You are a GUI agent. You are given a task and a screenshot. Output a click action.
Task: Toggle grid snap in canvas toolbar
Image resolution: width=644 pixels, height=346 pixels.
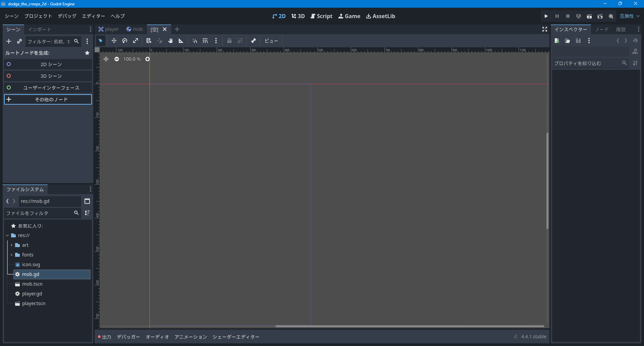pyautogui.click(x=205, y=41)
